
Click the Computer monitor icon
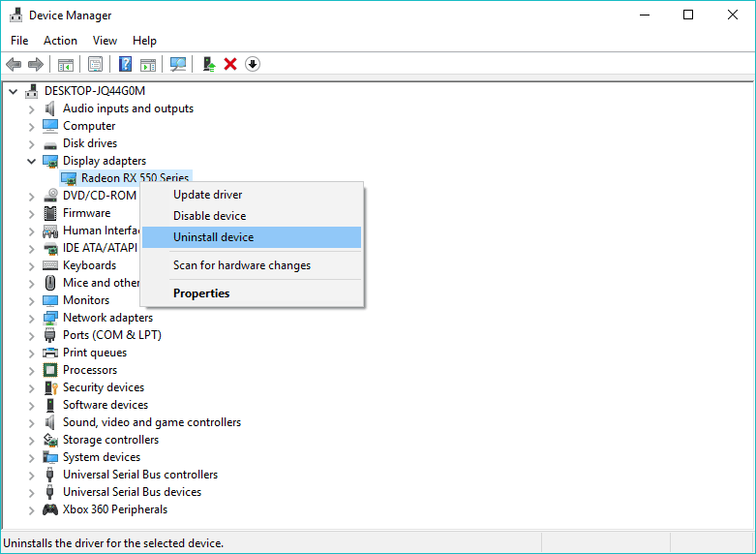tap(50, 126)
